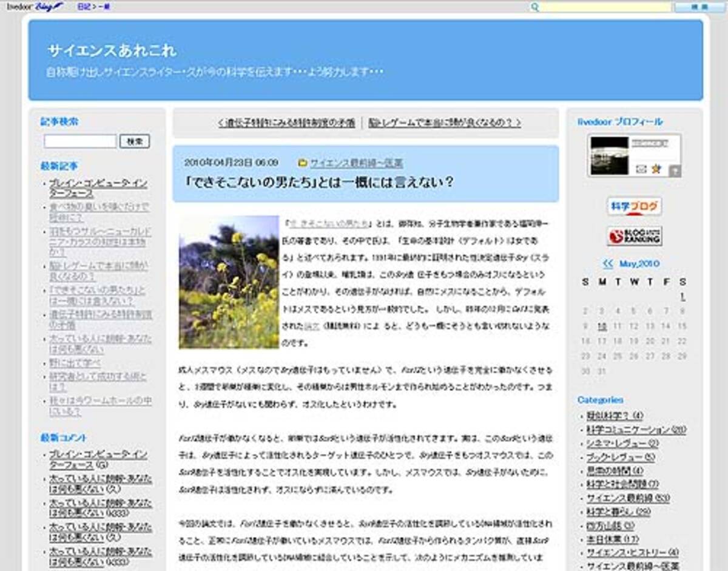The width and height of the screenshot is (728, 571).
Task: Click the search magnifier icon in top bar
Action: [534, 5]
